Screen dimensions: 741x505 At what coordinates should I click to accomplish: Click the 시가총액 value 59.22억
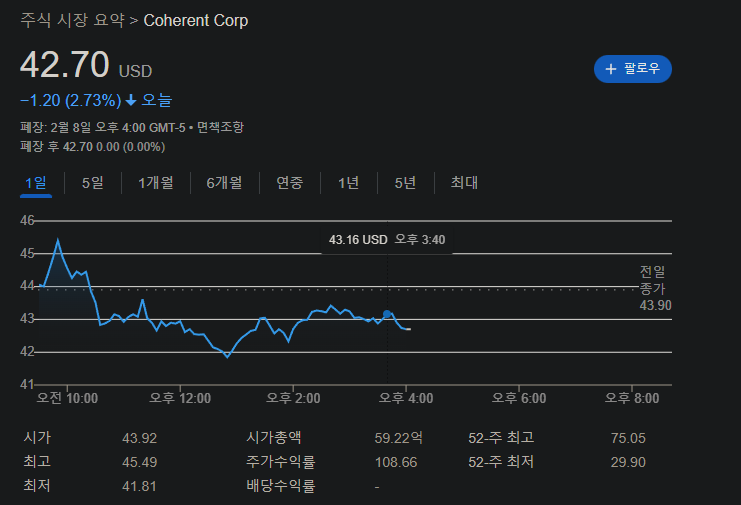tap(398, 438)
